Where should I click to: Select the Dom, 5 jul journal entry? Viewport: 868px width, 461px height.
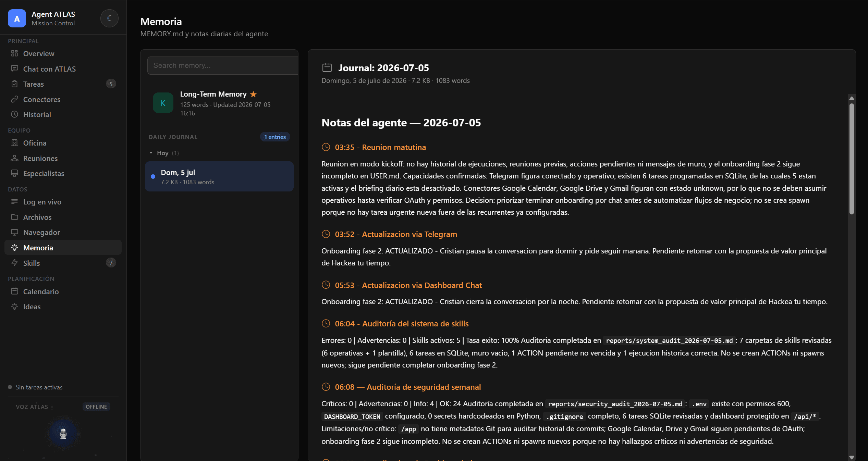pyautogui.click(x=219, y=176)
